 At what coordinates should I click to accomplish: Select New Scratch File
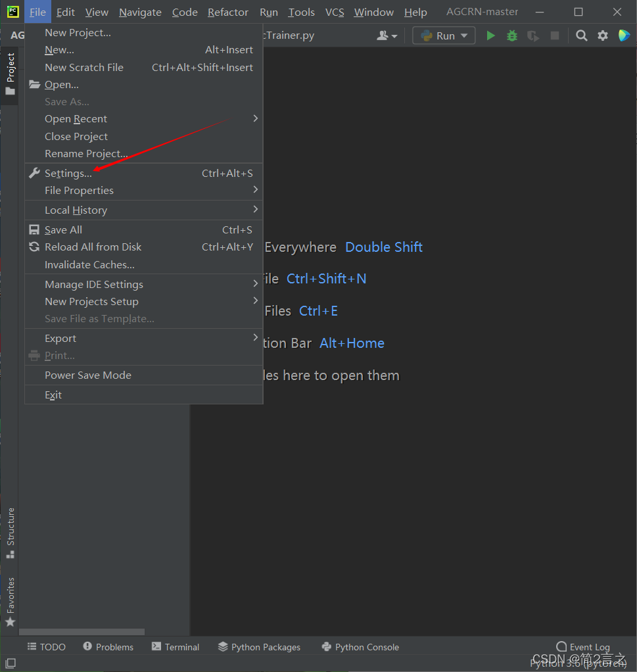(143, 67)
